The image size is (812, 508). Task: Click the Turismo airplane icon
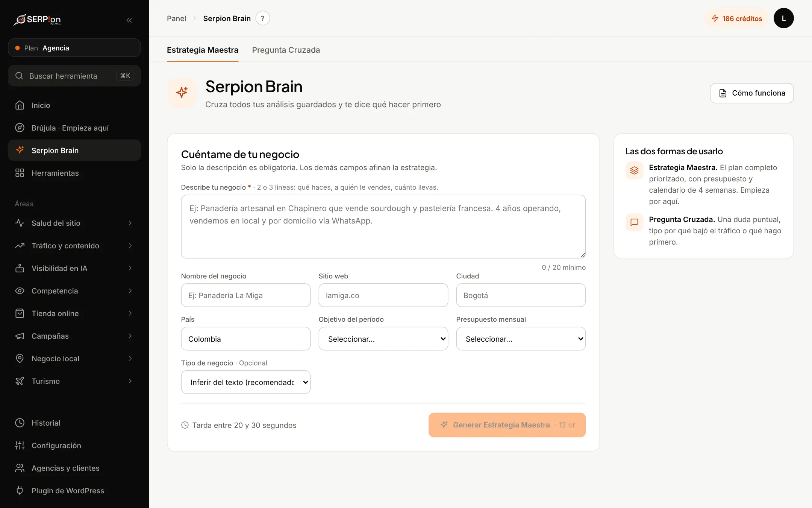[20, 381]
